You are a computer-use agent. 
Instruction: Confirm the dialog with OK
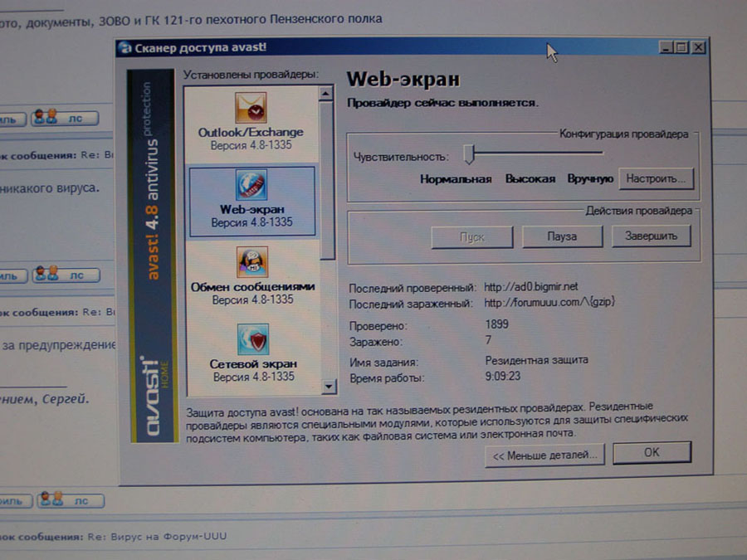(652, 453)
